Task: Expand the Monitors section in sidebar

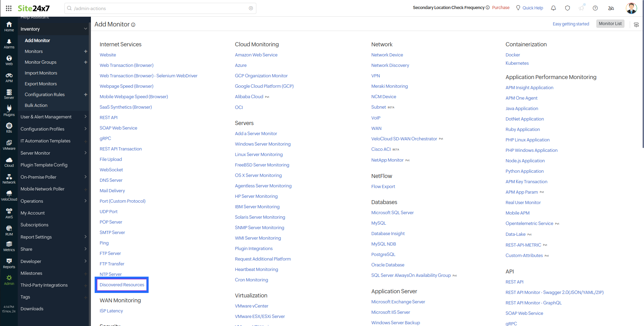Action: coord(34,51)
